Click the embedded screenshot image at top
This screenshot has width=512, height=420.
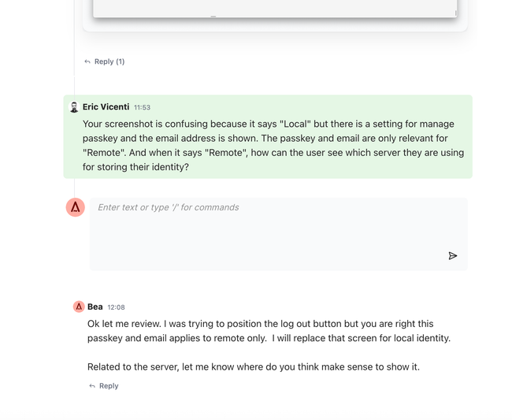(275, 7)
